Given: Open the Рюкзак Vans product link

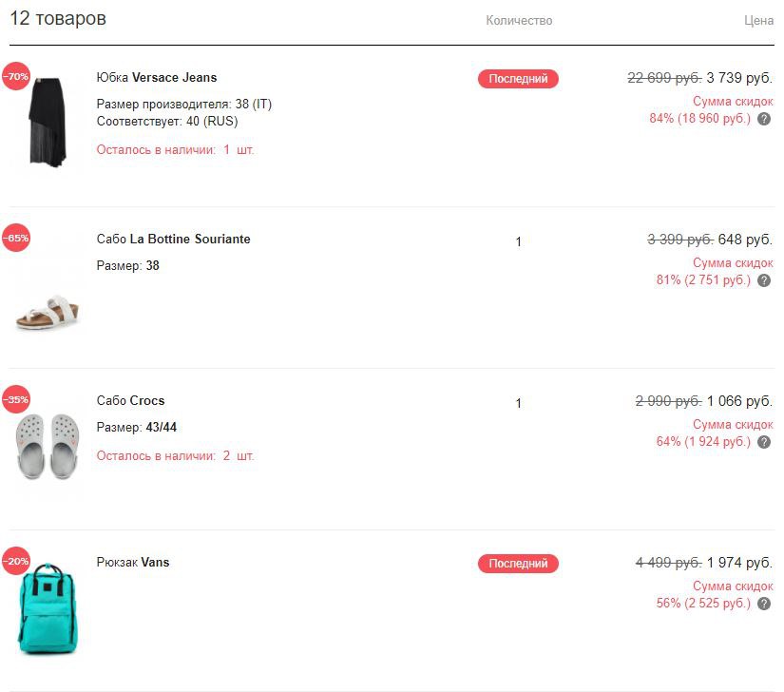Looking at the screenshot, I should point(133,563).
